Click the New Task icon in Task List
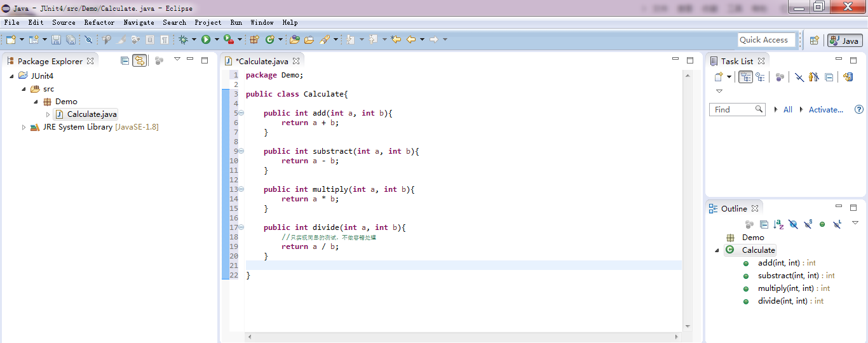Image resolution: width=868 pixels, height=343 pixels. [x=719, y=77]
